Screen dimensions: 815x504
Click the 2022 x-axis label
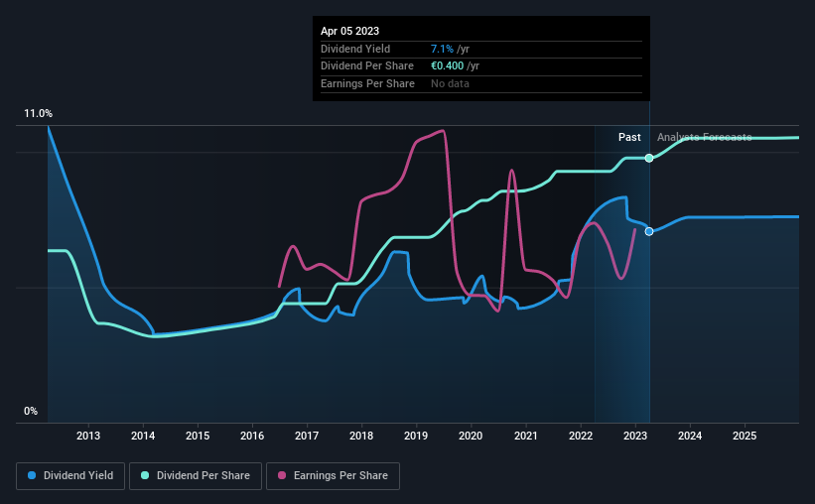point(581,436)
